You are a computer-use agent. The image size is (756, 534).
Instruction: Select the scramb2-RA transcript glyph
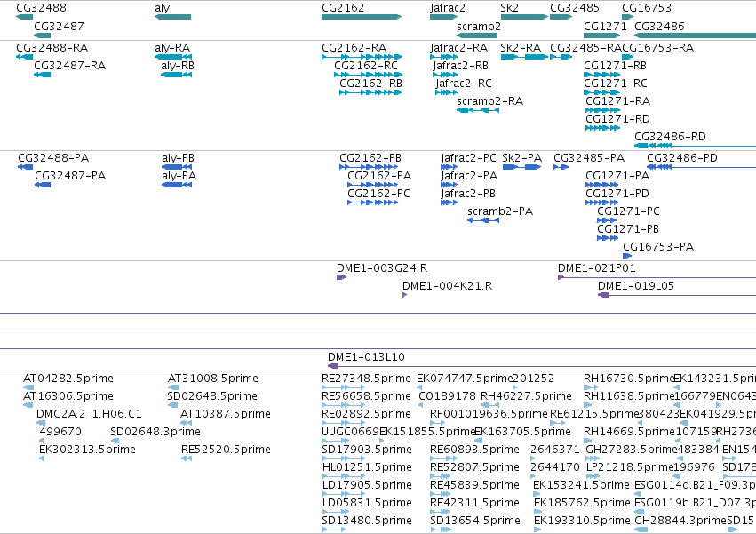pos(478,110)
